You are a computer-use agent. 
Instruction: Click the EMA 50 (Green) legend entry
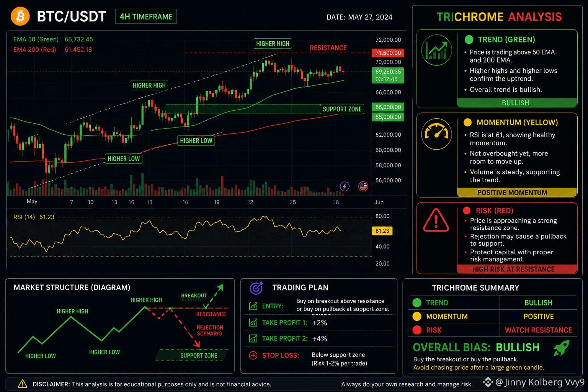(x=53, y=39)
